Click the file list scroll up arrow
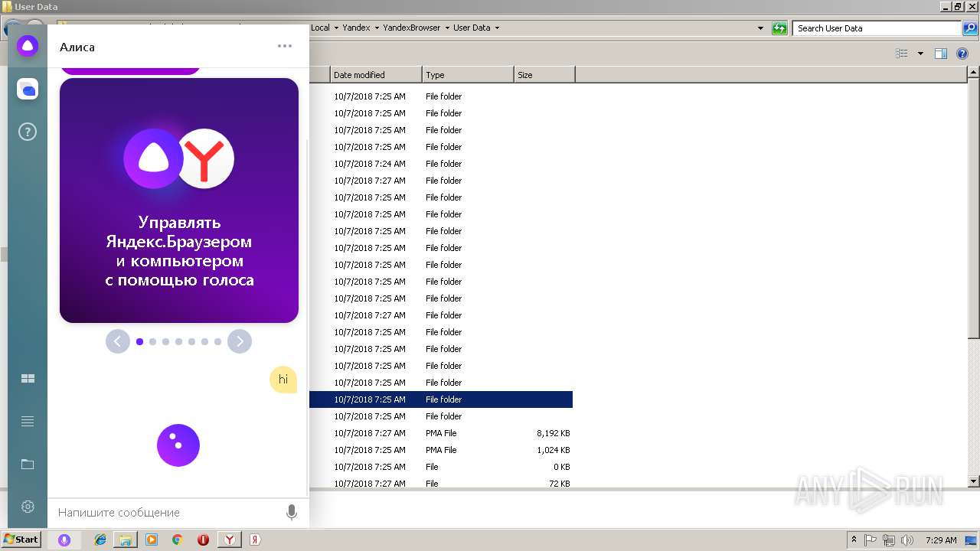The image size is (980, 551). (x=974, y=73)
